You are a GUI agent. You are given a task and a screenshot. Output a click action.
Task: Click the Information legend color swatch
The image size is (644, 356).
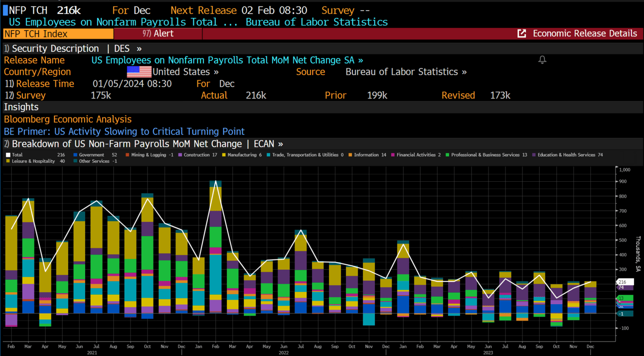350,155
